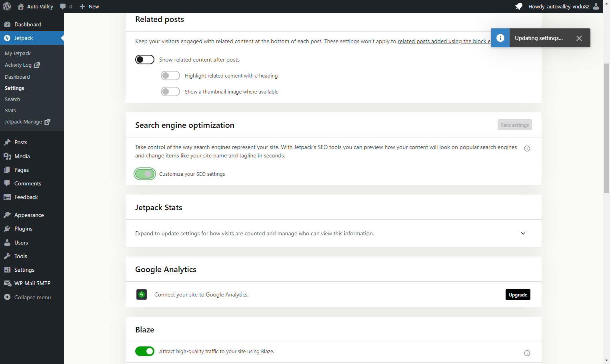Open My Jetpack submenu item
Image resolution: width=610 pixels, height=364 pixels.
[x=18, y=54]
